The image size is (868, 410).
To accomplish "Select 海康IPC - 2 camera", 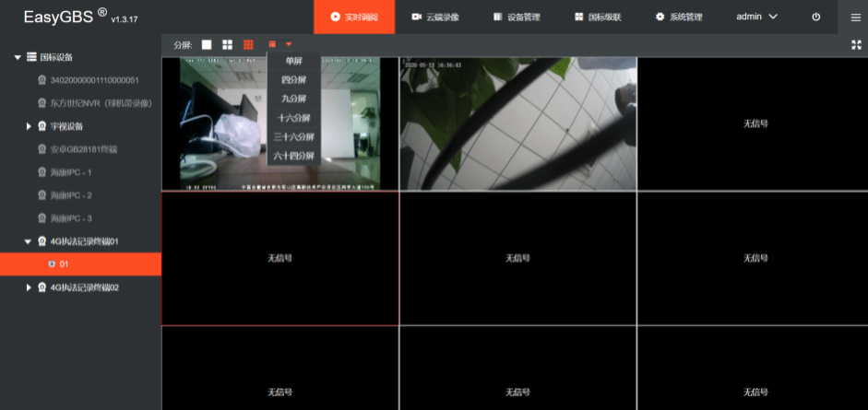I will [x=71, y=195].
